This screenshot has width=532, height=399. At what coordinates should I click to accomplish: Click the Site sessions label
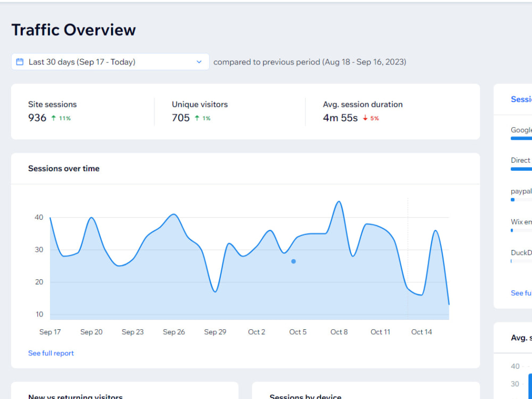pos(52,104)
